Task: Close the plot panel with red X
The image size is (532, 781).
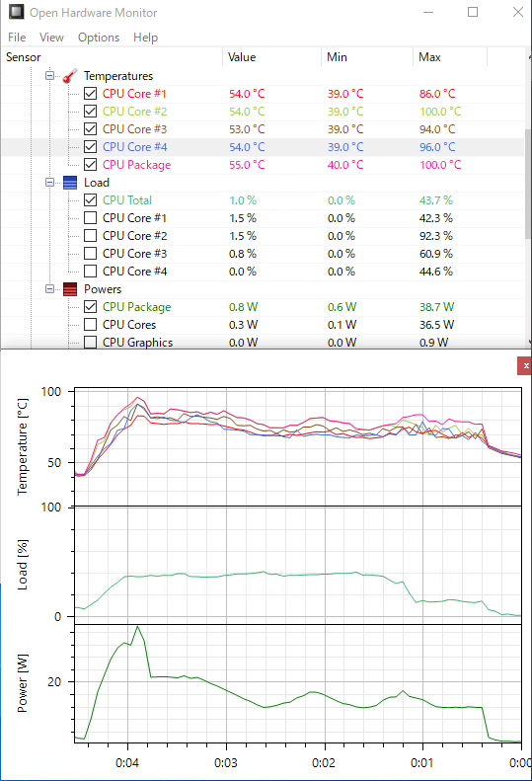Action: [525, 365]
